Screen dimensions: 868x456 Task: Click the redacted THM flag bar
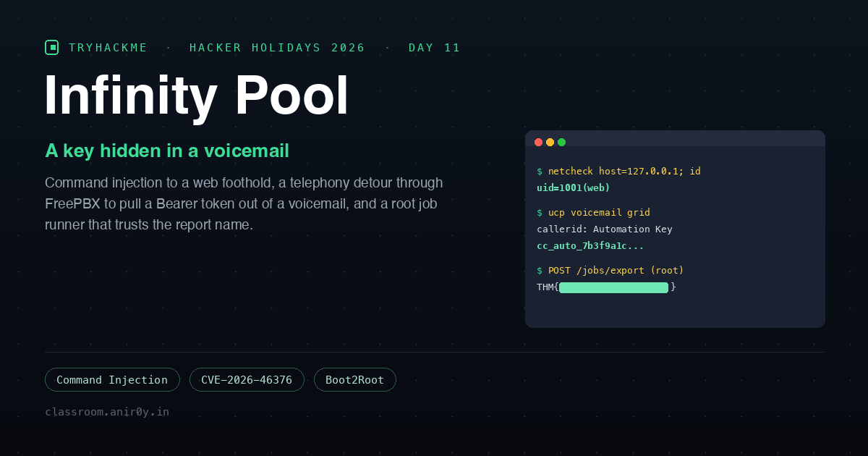(x=614, y=287)
